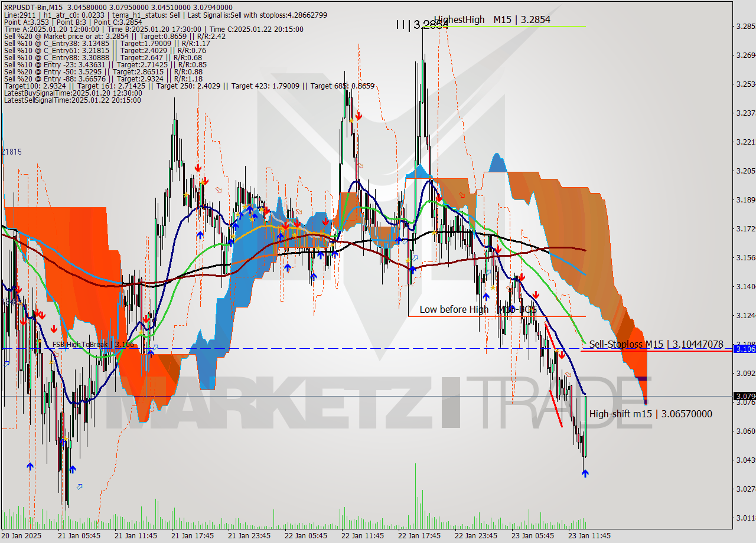
Task: Click the 3.205 price axis label
Action: (746, 171)
